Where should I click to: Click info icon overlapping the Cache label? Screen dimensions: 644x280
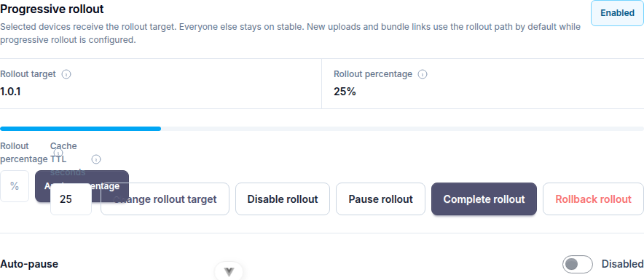(58, 153)
